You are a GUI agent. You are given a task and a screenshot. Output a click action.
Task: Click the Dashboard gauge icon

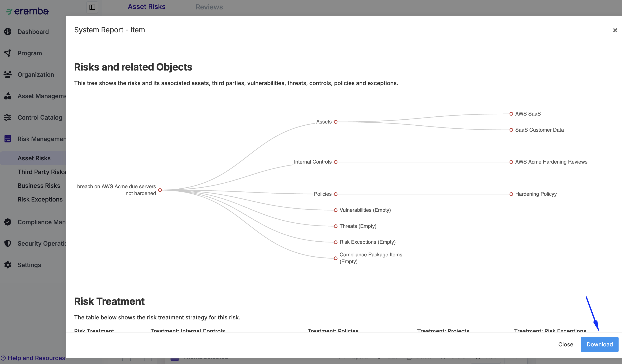tap(8, 32)
